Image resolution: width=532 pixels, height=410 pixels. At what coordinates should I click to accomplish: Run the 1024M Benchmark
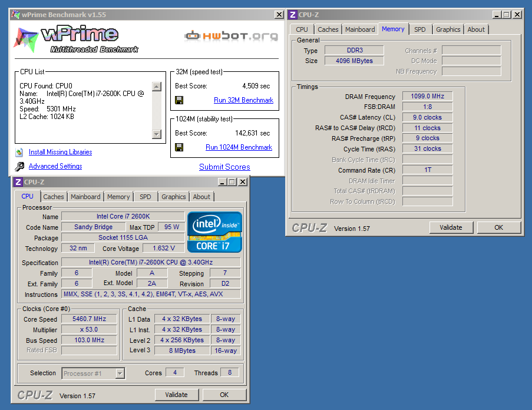[239, 147]
